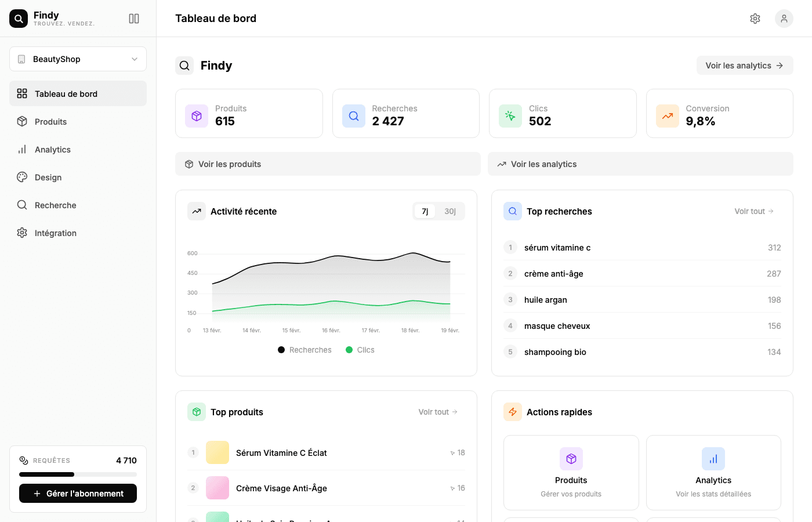Click the Produits 615 stat card
This screenshot has width=812, height=522.
click(249, 113)
